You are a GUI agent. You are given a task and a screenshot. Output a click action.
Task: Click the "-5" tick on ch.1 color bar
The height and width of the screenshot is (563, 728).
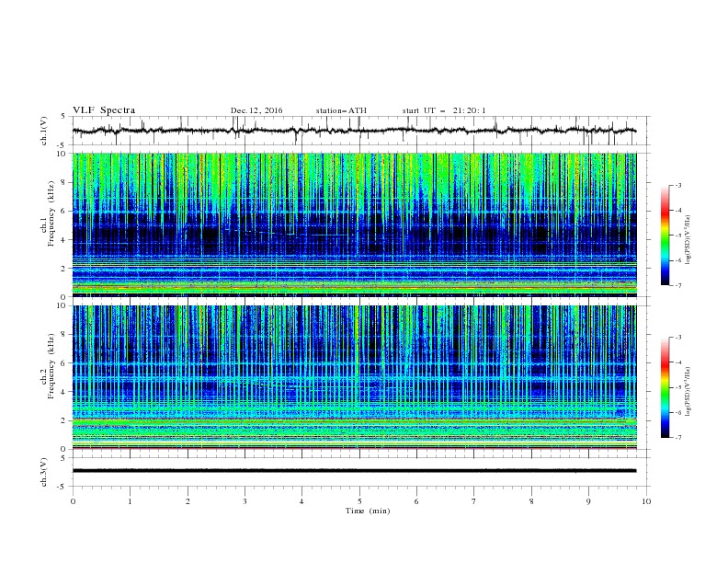[x=677, y=236]
